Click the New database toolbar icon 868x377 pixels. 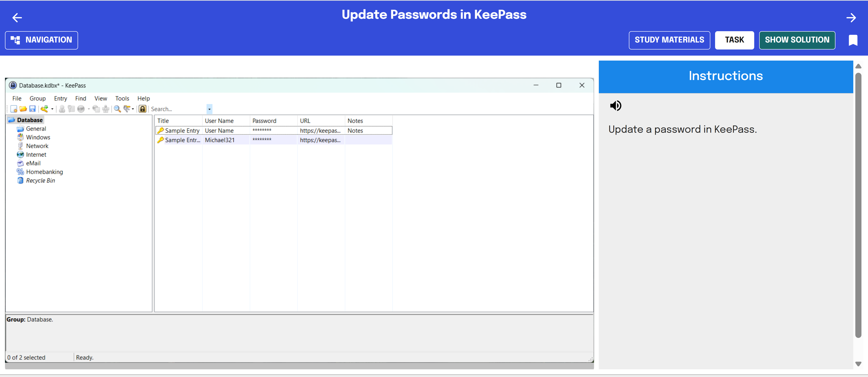pyautogui.click(x=14, y=109)
